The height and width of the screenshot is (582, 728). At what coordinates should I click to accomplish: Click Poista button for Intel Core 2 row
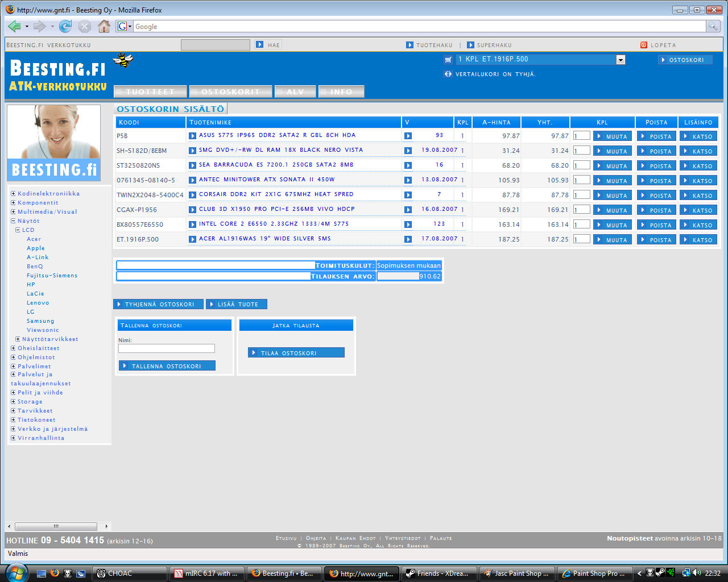(x=656, y=225)
